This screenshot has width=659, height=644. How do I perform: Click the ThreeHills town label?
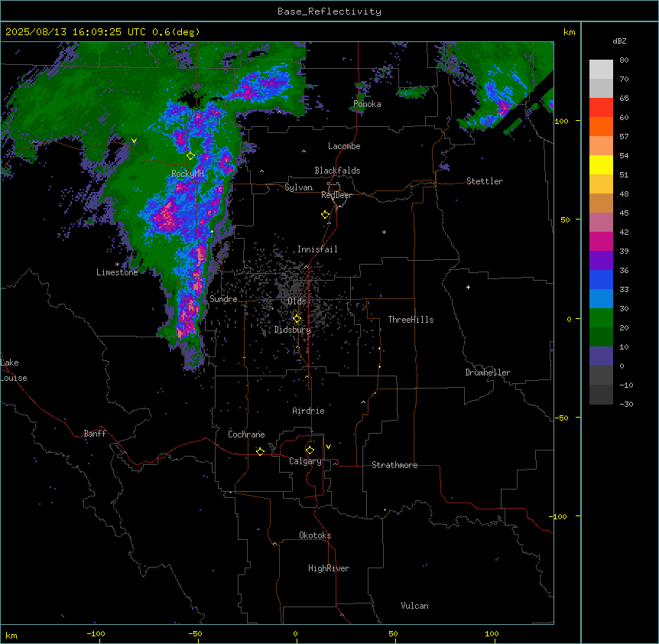pos(411,320)
